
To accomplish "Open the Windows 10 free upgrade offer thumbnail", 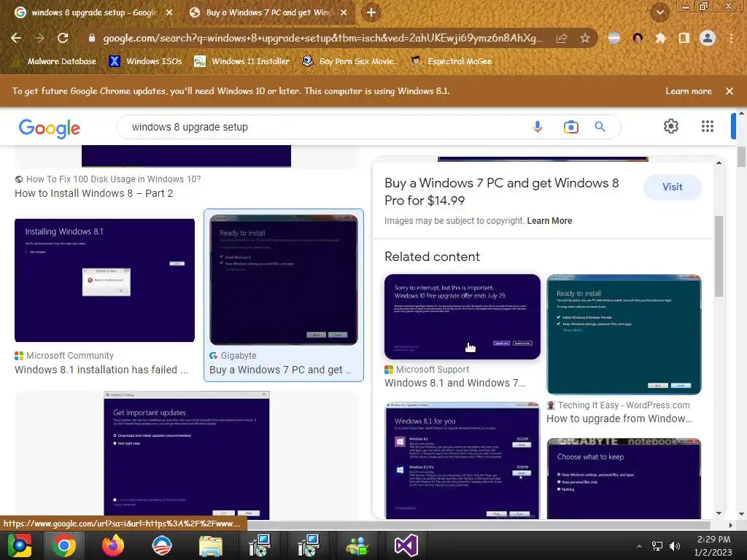I will [462, 316].
